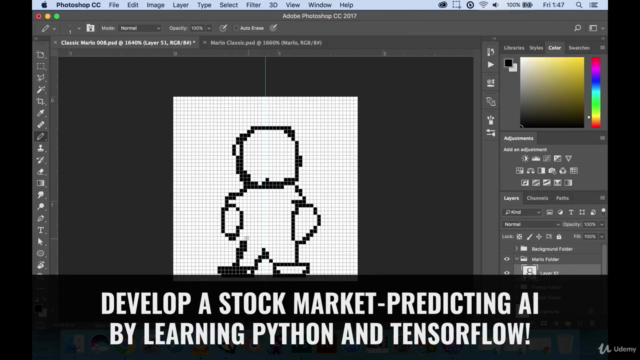
Task: Pick a color in the color field
Action: [552, 92]
